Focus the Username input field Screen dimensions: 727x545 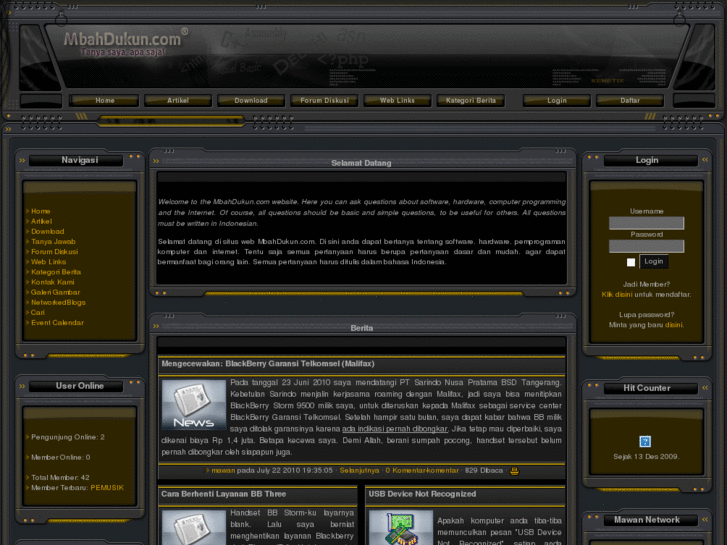(x=646, y=223)
